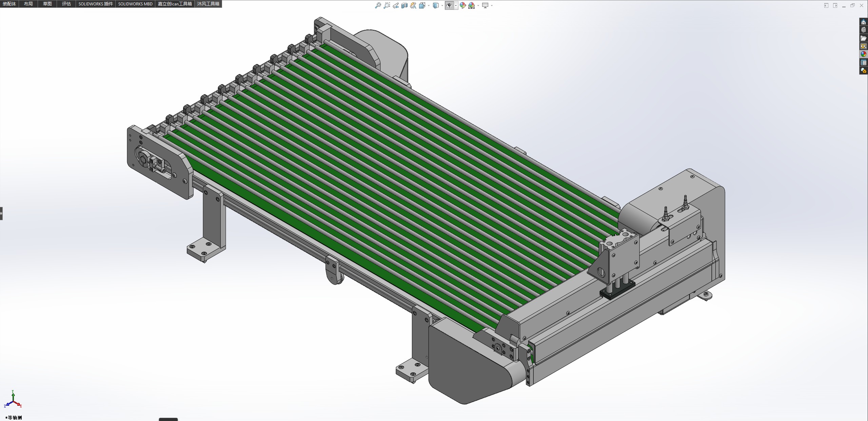Toggle the Appearances ball tab in task pane
This screenshot has width=868, height=421.
863,54
